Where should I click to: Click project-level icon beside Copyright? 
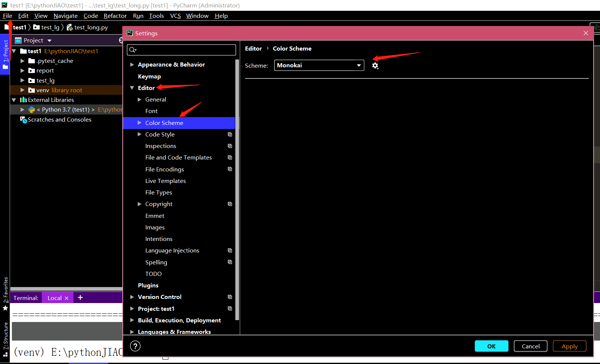tap(230, 204)
